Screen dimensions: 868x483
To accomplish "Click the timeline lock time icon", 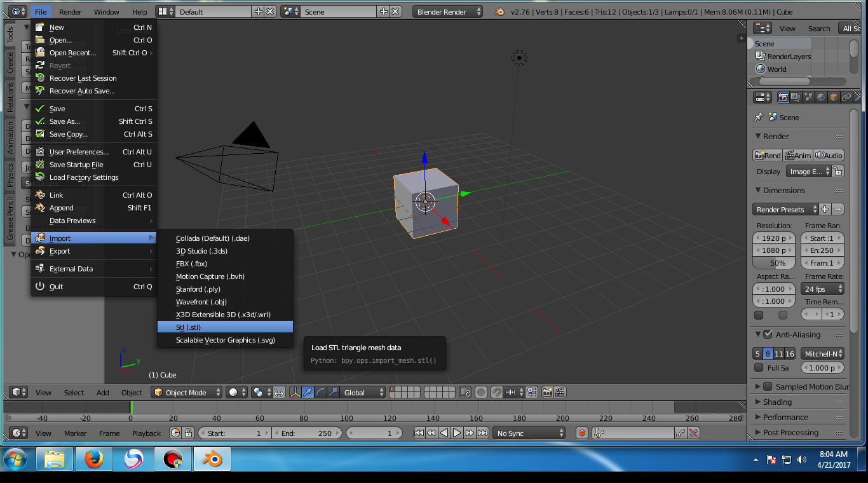I will 187,433.
